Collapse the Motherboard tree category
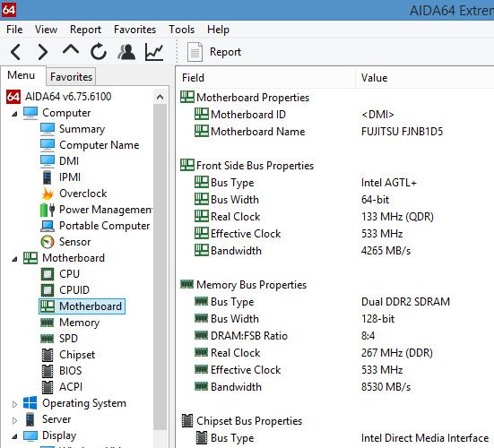The width and height of the screenshot is (494, 448). tap(14, 259)
